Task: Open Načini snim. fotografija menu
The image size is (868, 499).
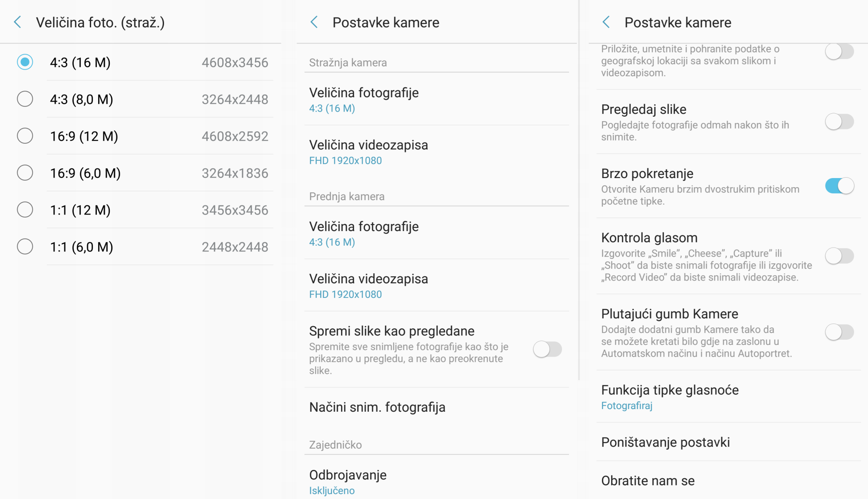Action: 437,407
